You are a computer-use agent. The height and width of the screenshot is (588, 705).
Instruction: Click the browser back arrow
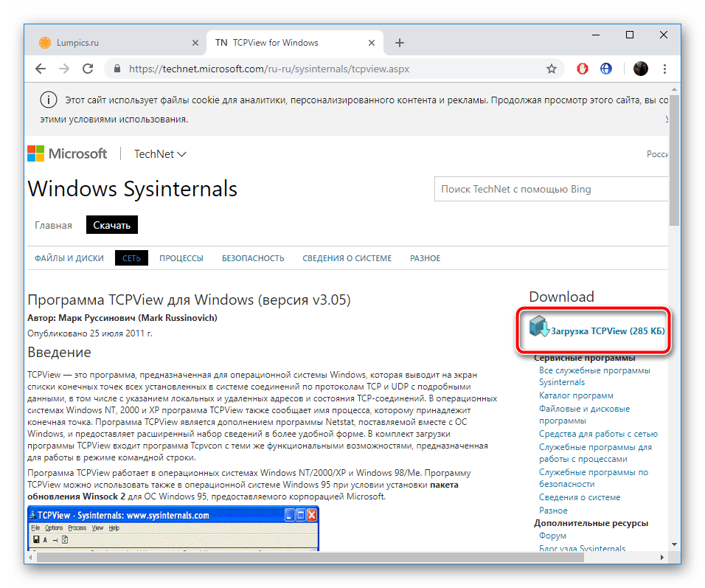(41, 69)
